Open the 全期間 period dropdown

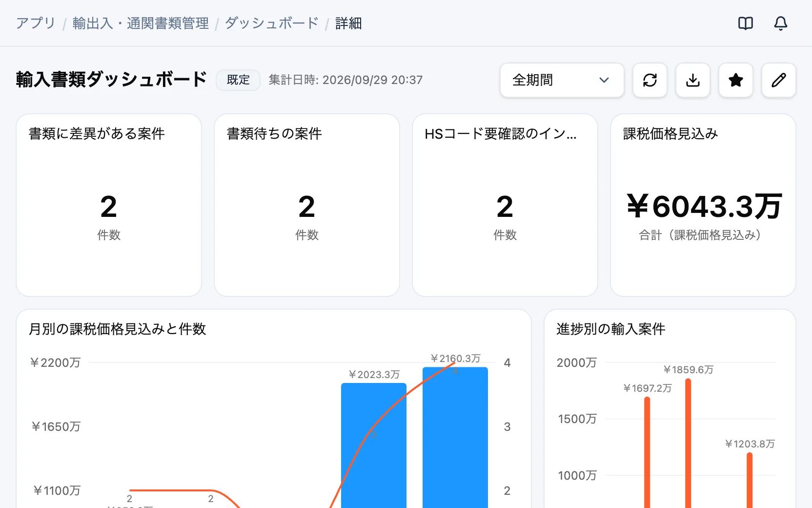pos(562,80)
